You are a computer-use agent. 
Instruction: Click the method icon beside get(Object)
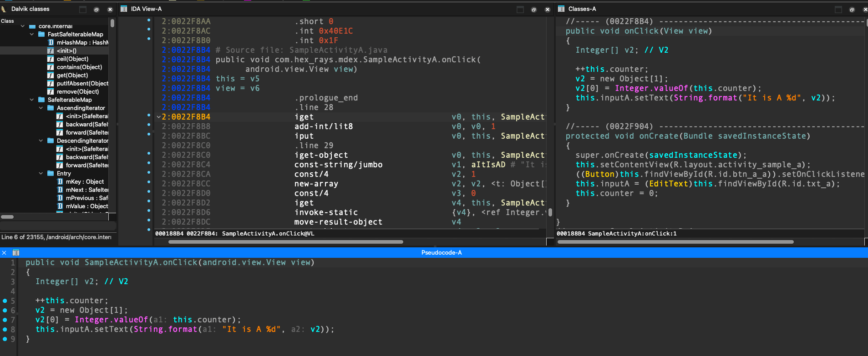pyautogui.click(x=51, y=75)
